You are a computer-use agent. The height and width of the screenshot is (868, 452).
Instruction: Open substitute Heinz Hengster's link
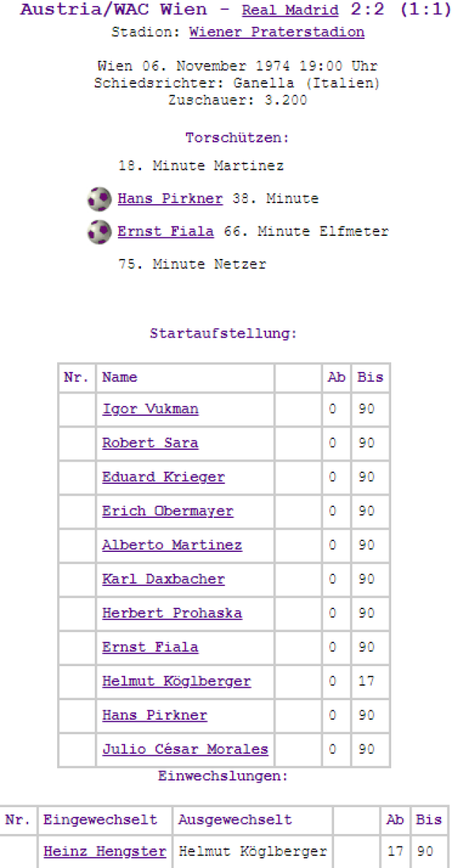click(x=105, y=851)
